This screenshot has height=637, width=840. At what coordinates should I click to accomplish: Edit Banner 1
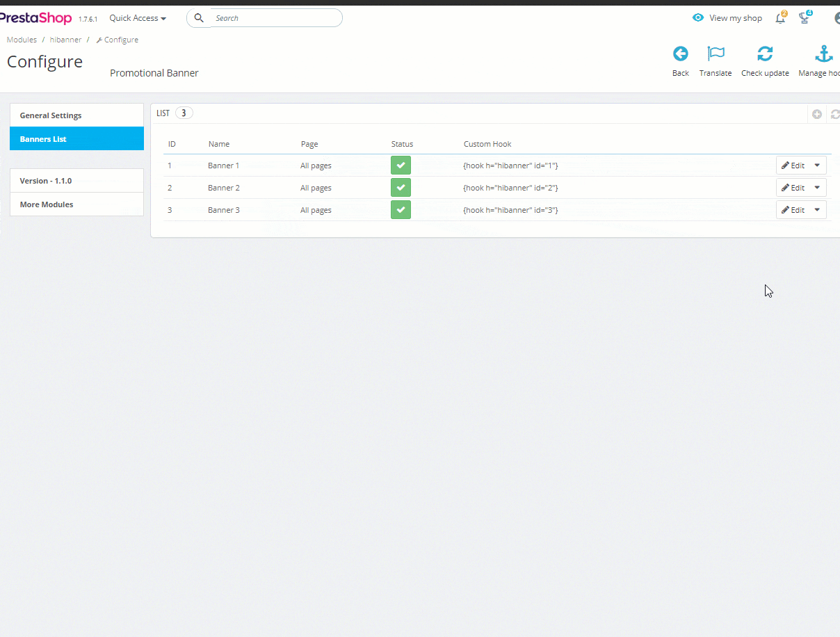793,166
